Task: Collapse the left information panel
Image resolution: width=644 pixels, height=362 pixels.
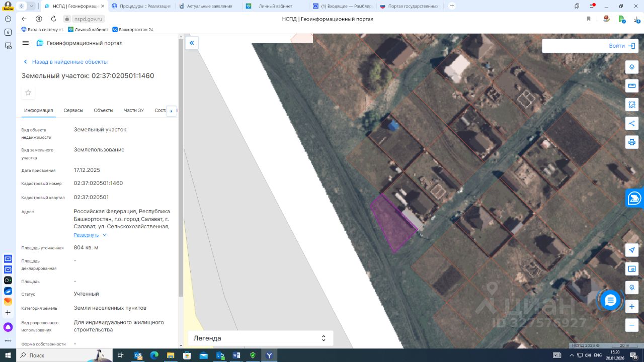Action: tap(192, 43)
